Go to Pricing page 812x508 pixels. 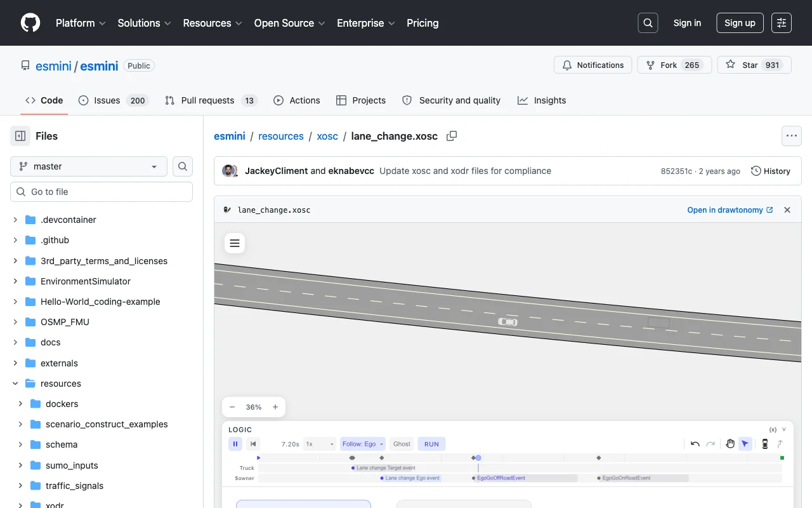(x=422, y=23)
